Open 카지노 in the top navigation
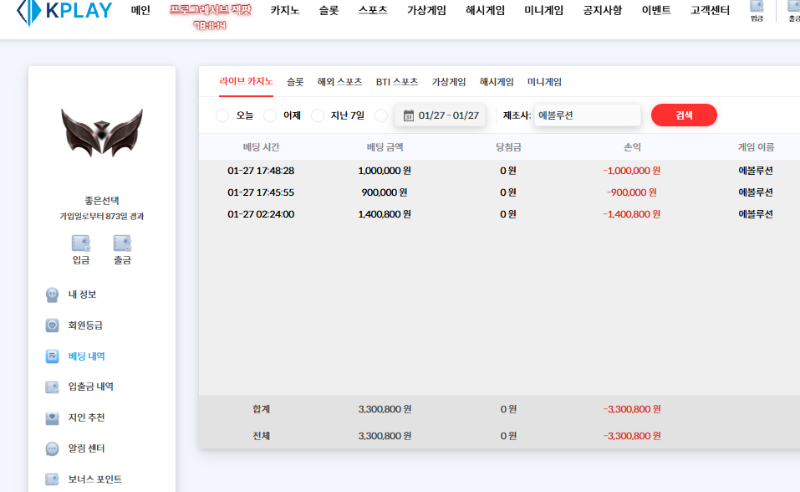 [x=285, y=11]
